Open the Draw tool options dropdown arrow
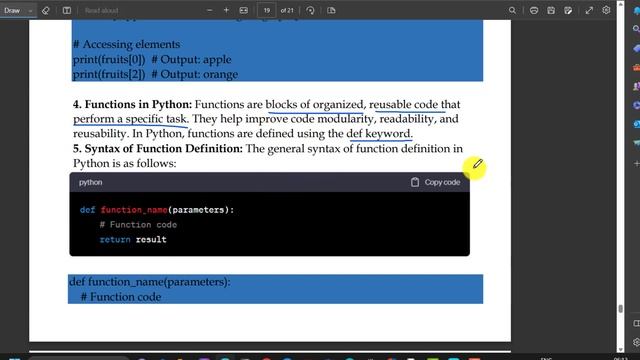This screenshot has width=640, height=360. pyautogui.click(x=30, y=11)
